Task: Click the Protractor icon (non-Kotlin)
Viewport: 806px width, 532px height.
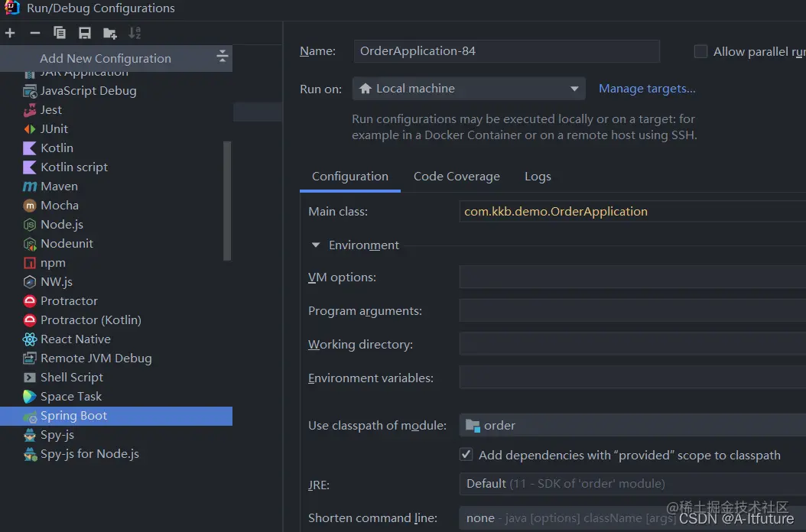Action: tap(30, 301)
